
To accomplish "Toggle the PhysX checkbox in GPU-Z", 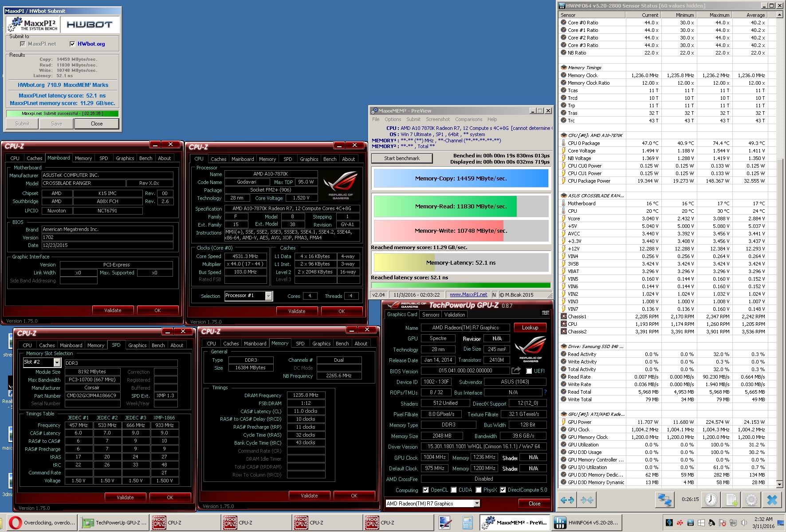I will 479,490.
